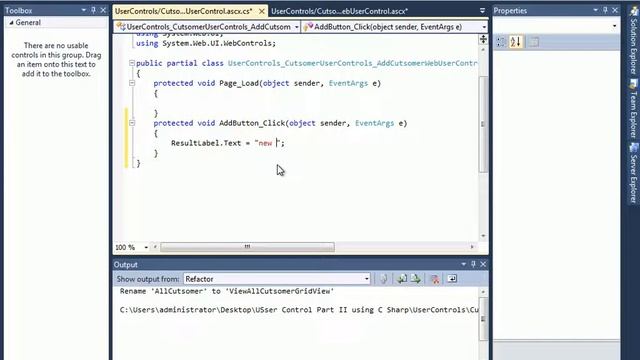
Task: Close the ascx.cs document tab
Action: 262,11
